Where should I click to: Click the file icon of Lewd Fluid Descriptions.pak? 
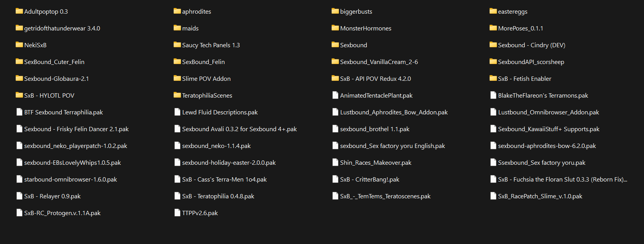(x=177, y=112)
